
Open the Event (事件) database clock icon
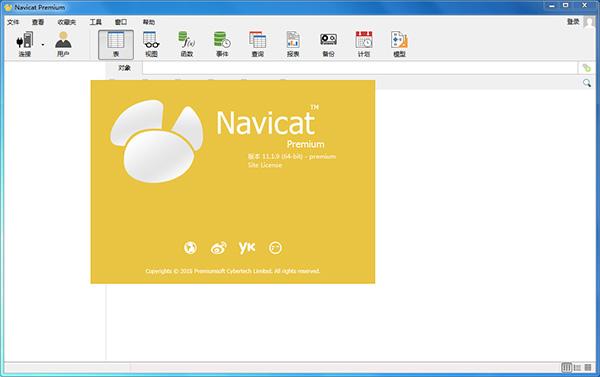click(222, 43)
